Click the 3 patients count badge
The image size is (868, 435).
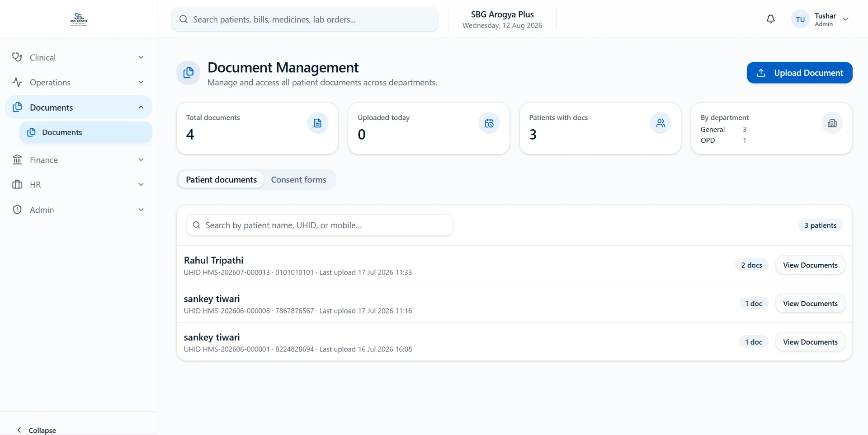[x=820, y=225]
